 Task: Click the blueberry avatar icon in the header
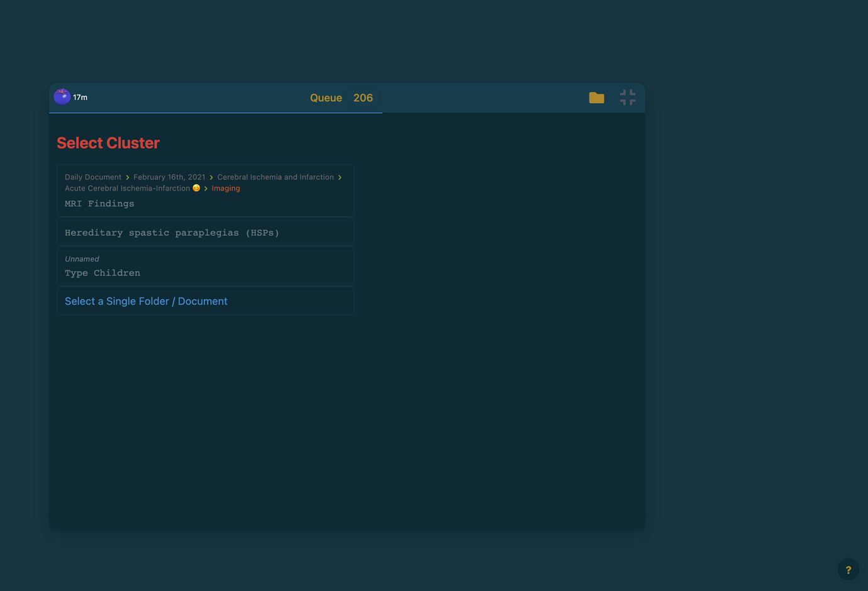coord(62,96)
